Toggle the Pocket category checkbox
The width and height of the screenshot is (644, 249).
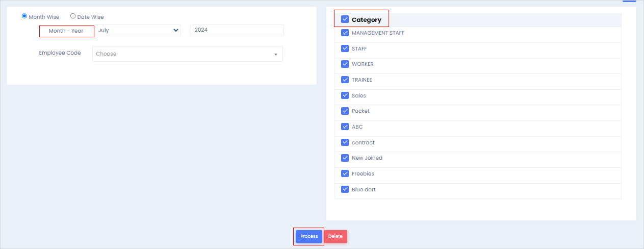345,111
